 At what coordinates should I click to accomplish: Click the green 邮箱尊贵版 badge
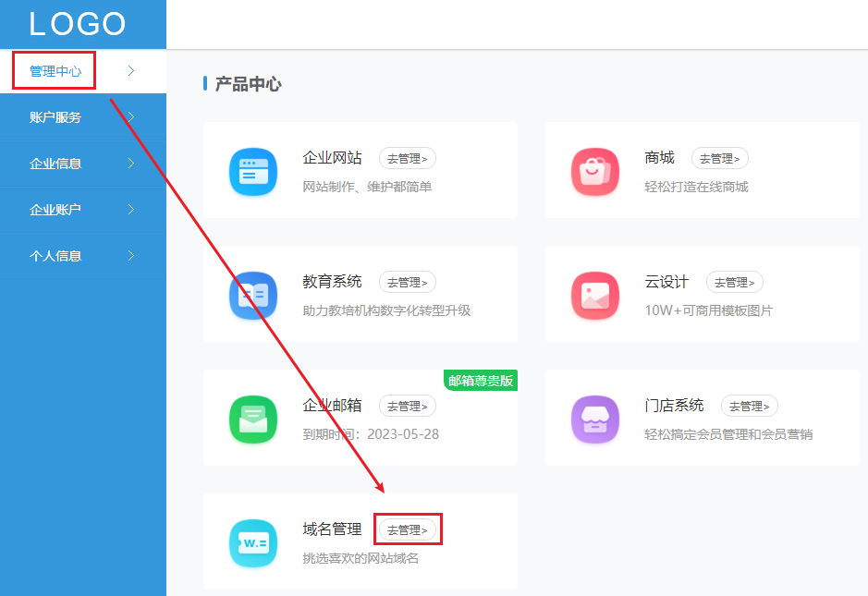click(x=481, y=380)
